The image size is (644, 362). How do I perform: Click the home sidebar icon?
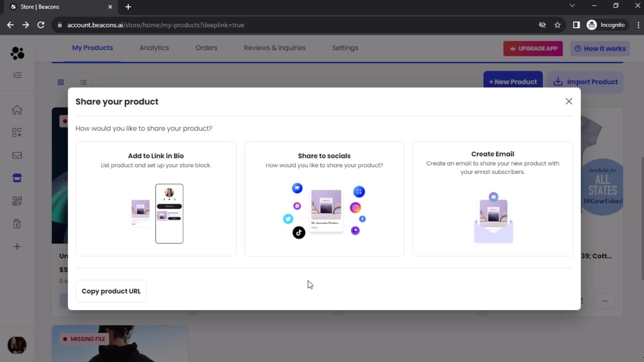pyautogui.click(x=17, y=110)
